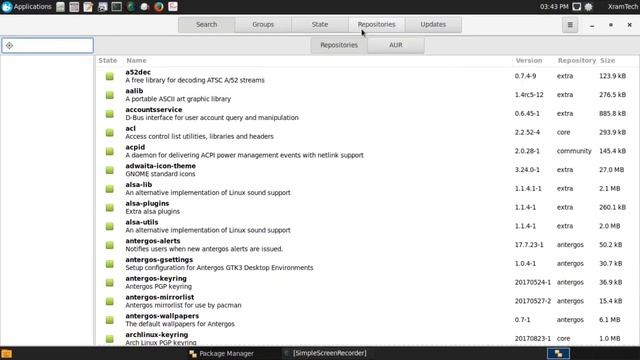Screen dimensions: 640x360
Task: Select the antergos-wallpapers package name
Action: point(162,316)
